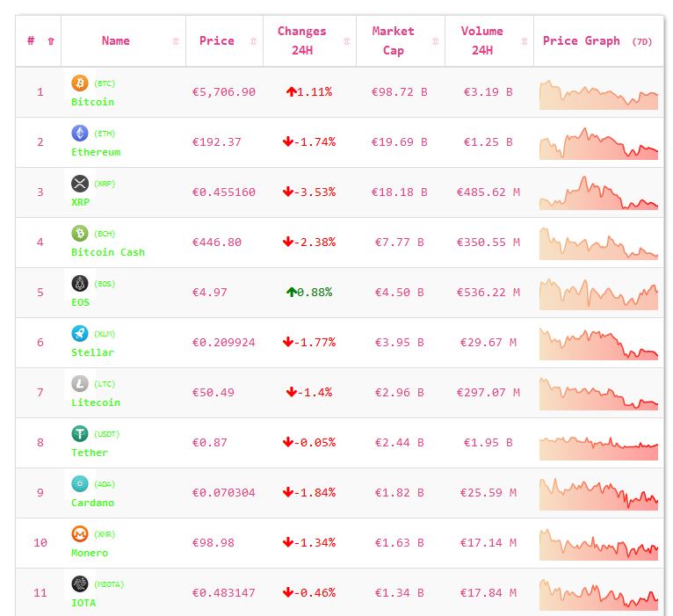View the EOS 7-day price graph

[598, 294]
